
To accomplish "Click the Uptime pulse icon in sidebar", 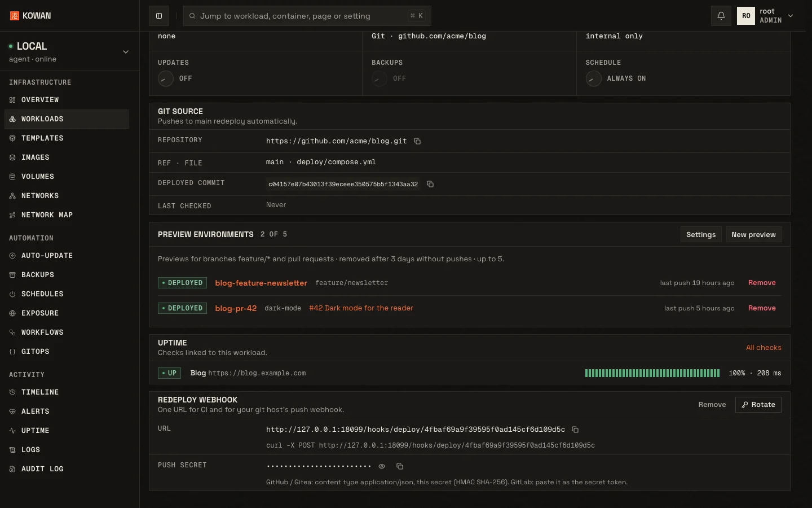I will (12, 431).
